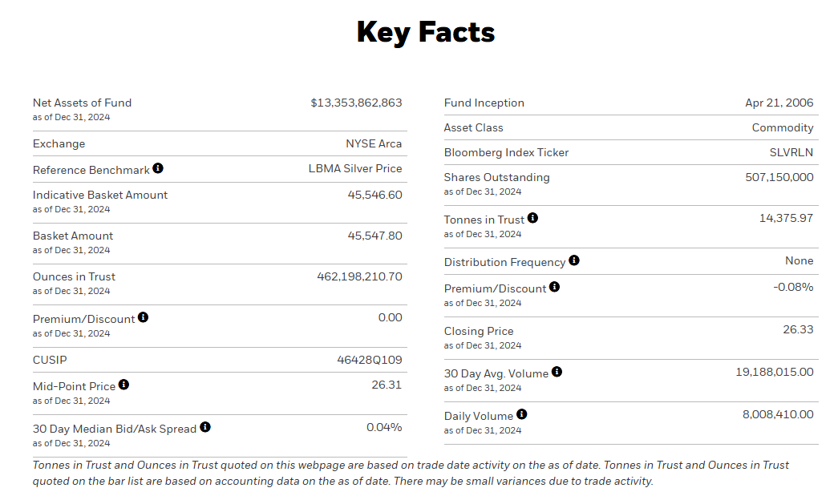Click info icon next to 30 Day Avg. Volume

557,372
